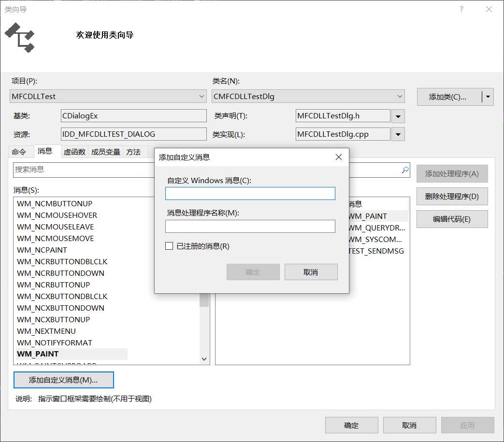Click the 搜索消息 search box
The image size is (504, 442).
point(84,170)
